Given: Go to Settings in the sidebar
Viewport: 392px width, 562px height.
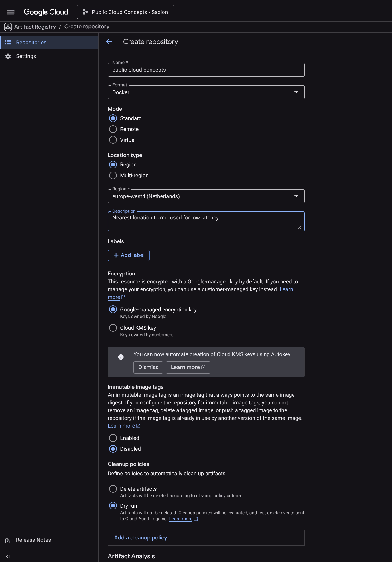Looking at the screenshot, I should [26, 56].
